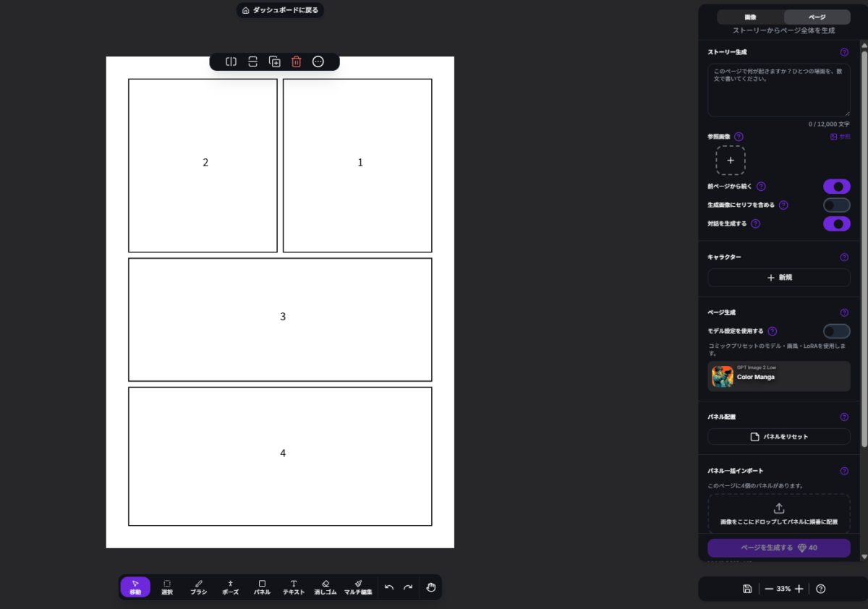Open the Color Manga model selector
The image size is (868, 609).
coord(779,376)
